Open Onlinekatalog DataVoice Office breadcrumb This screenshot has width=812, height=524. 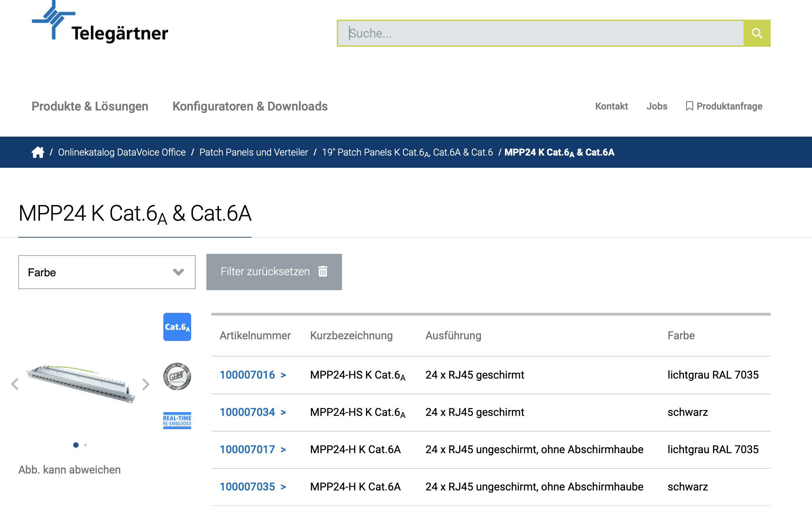pos(122,152)
